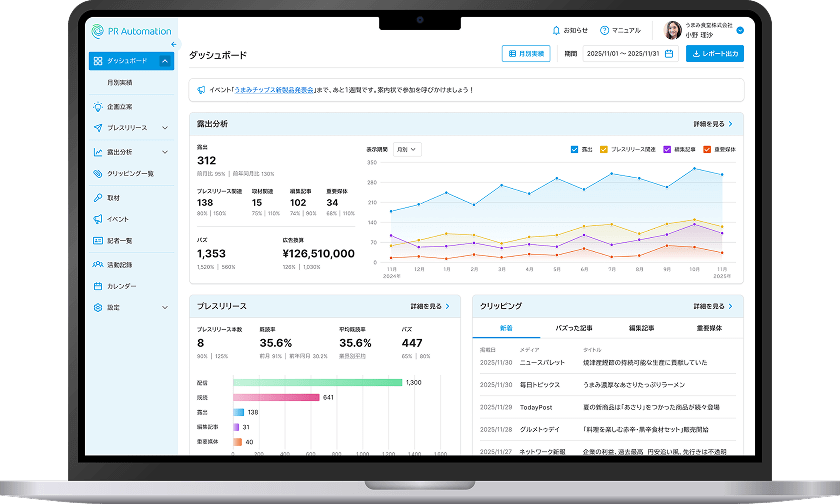Open クリッピング一覧 paperclip icon

(98, 173)
